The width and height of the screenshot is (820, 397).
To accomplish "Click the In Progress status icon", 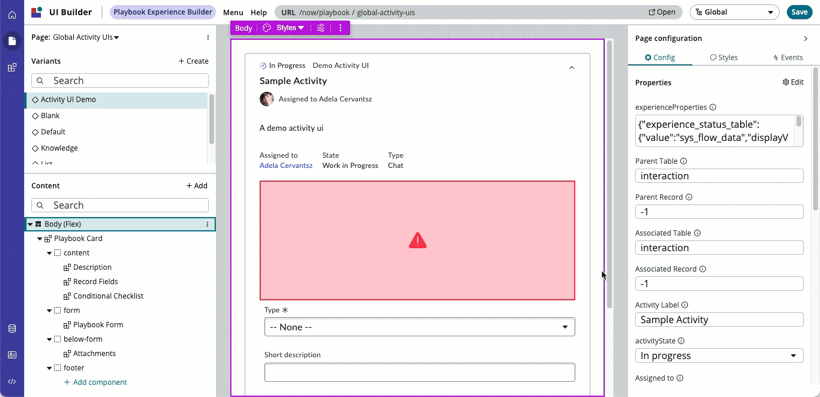I will [263, 66].
